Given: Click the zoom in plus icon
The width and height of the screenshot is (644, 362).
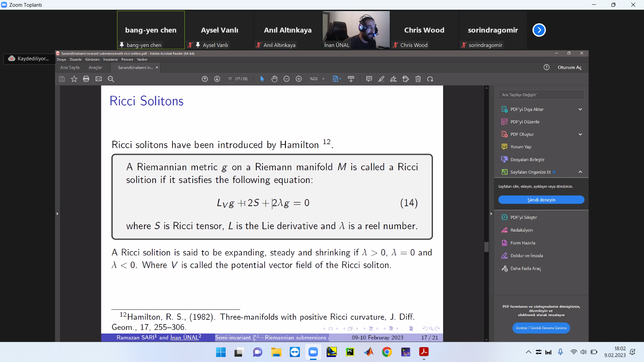Looking at the screenshot, I should point(299,79).
